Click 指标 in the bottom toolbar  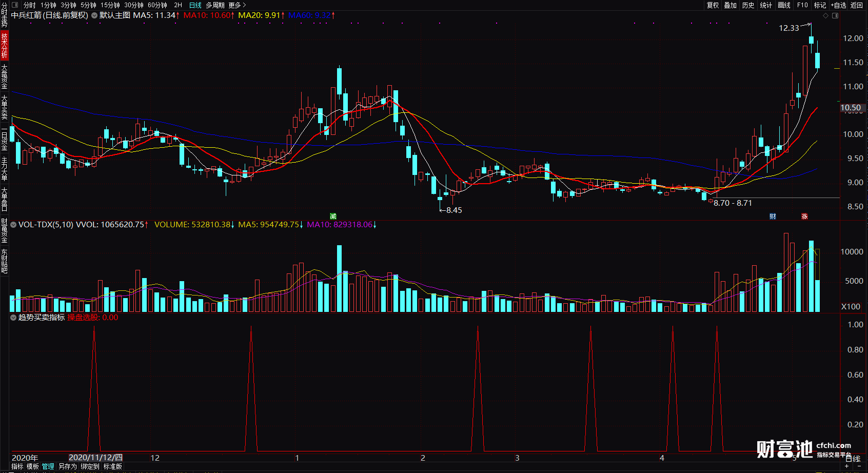pyautogui.click(x=17, y=467)
